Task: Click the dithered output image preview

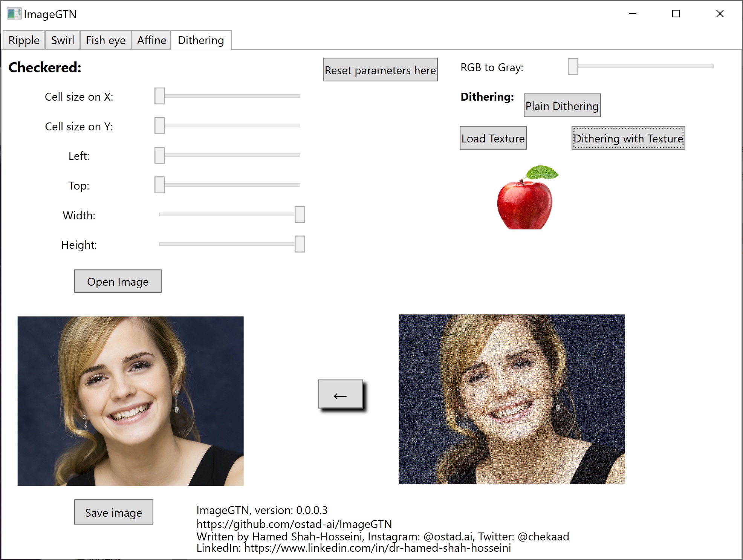Action: coord(512,399)
